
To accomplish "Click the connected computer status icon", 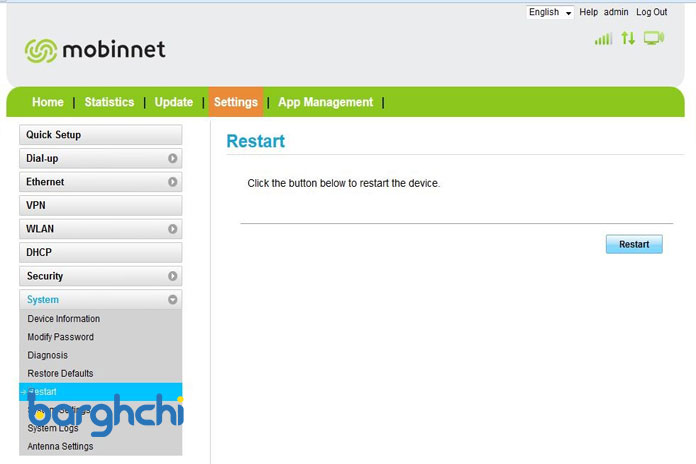I will click(x=653, y=38).
